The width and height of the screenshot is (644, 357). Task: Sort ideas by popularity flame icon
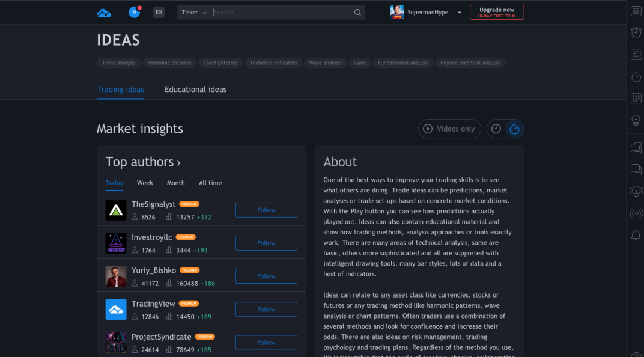tap(514, 129)
